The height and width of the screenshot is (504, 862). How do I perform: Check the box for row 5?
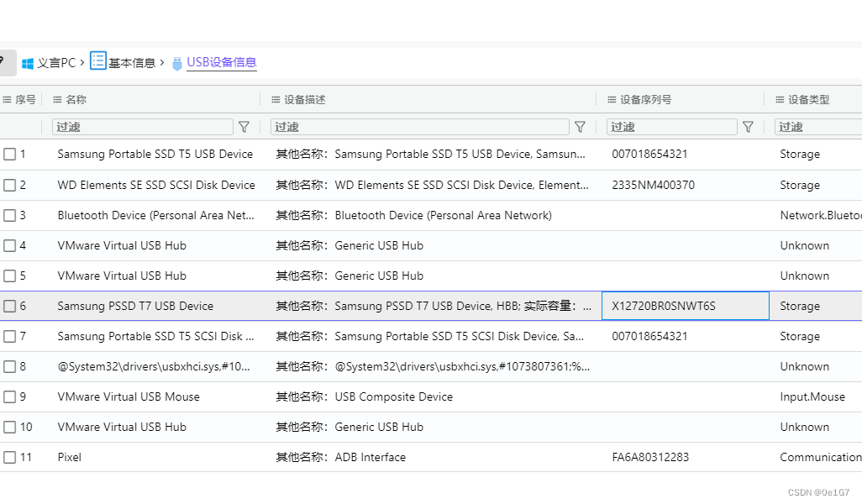9,276
